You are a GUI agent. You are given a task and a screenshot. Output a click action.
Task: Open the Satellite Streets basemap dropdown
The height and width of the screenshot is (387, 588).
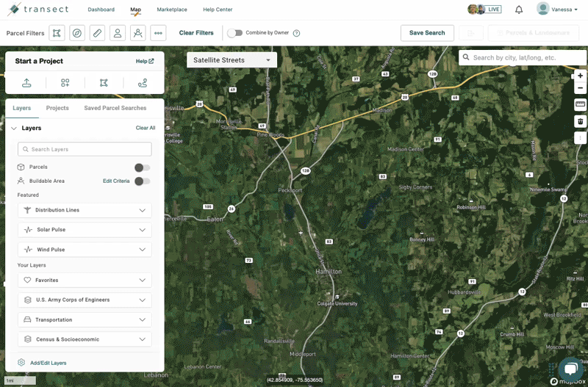[x=232, y=60]
